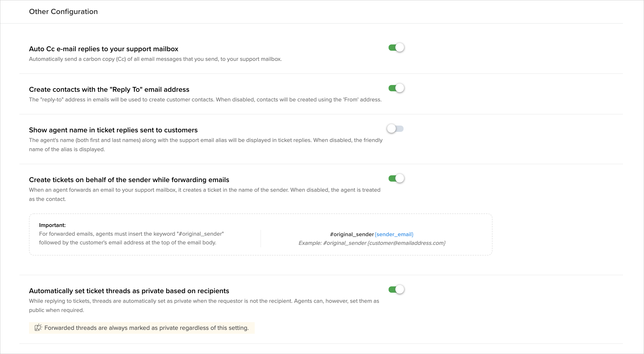Screen dimensions: 644x354
Task: Disable Auto Cc e-mail replies toggle
Action: (x=396, y=48)
